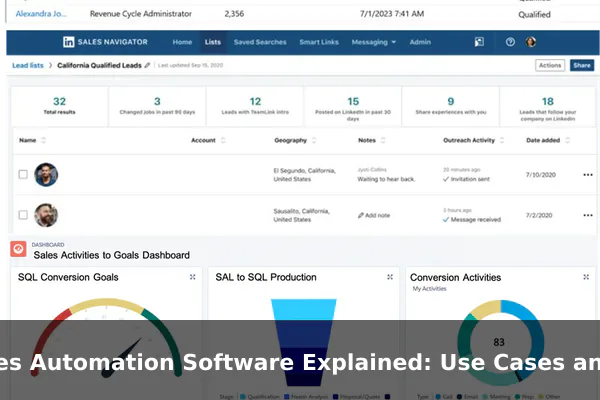Open more options for 7/10/2020 lead
This screenshot has width=600, height=400.
tap(588, 175)
